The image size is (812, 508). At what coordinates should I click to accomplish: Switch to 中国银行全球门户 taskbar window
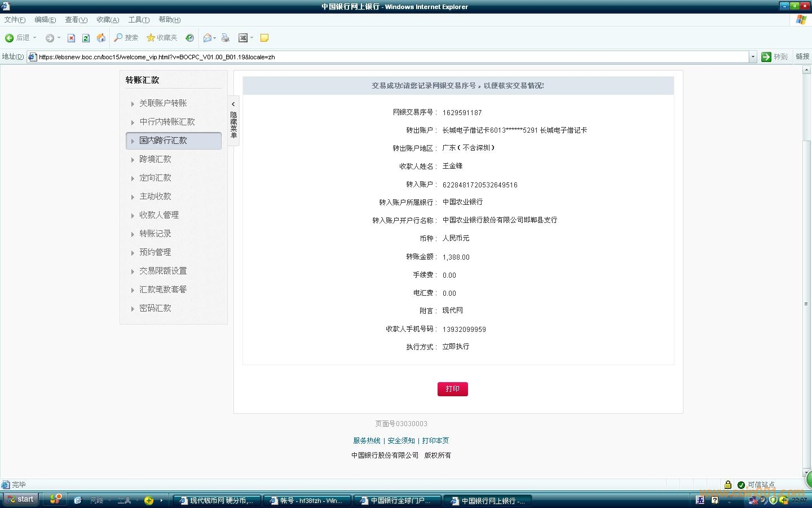click(396, 501)
